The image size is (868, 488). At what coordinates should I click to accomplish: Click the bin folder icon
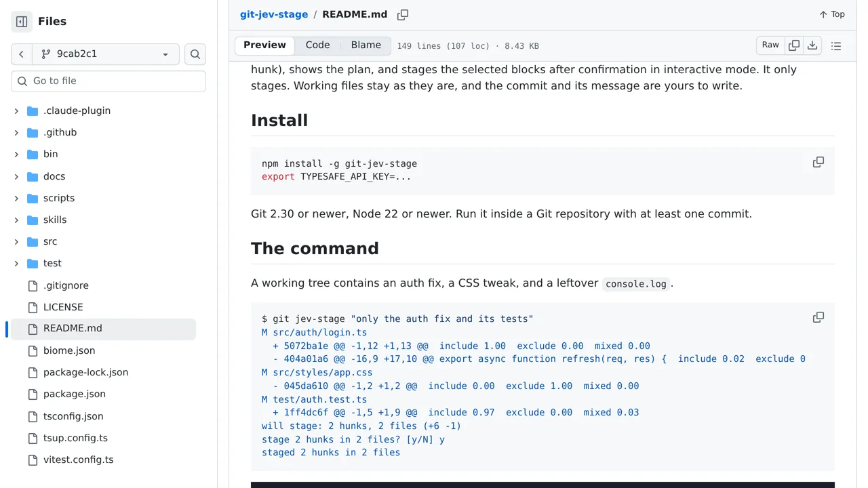click(33, 155)
